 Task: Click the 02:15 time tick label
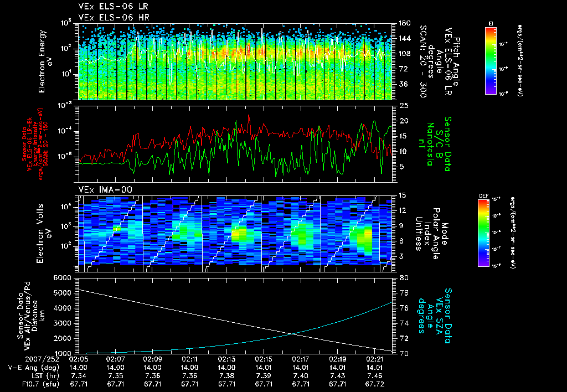[263, 359]
